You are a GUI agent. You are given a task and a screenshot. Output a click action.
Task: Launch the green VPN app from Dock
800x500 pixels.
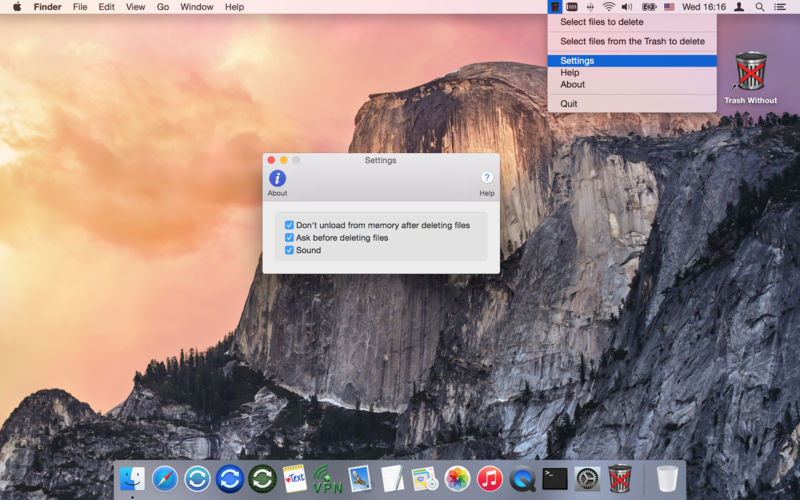[327, 479]
